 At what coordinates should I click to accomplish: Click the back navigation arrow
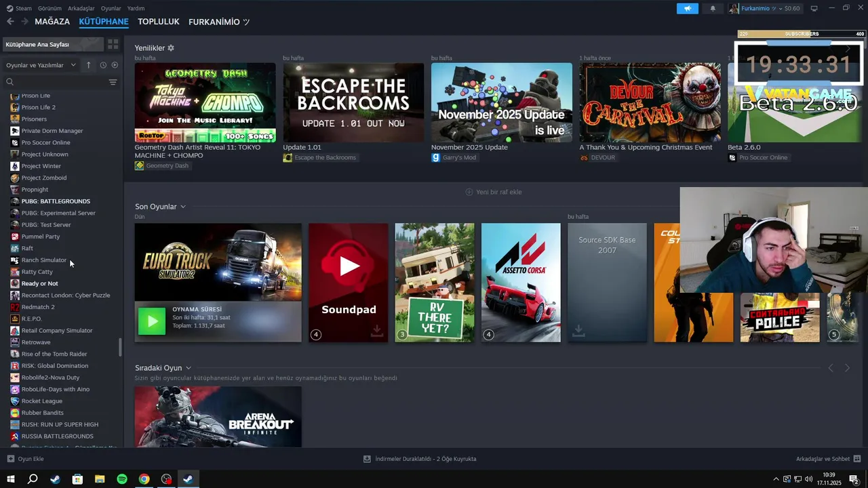click(10, 22)
